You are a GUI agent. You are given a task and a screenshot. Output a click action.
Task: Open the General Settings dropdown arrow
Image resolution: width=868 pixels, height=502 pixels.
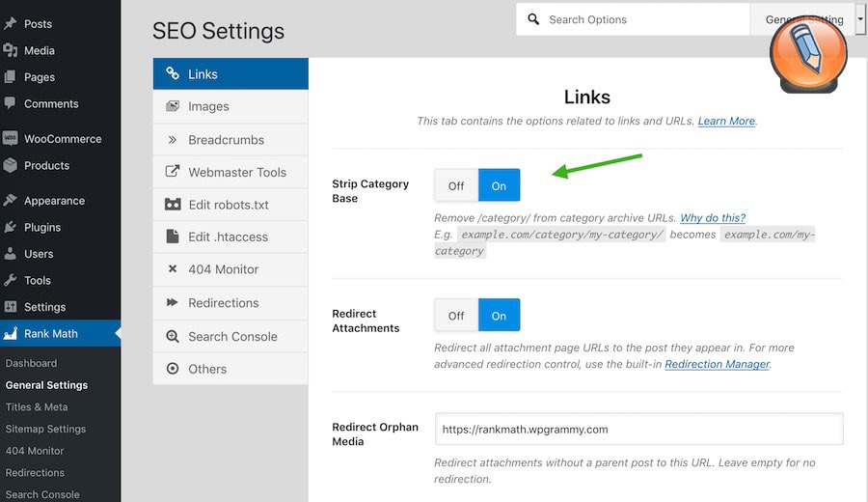tap(860, 19)
